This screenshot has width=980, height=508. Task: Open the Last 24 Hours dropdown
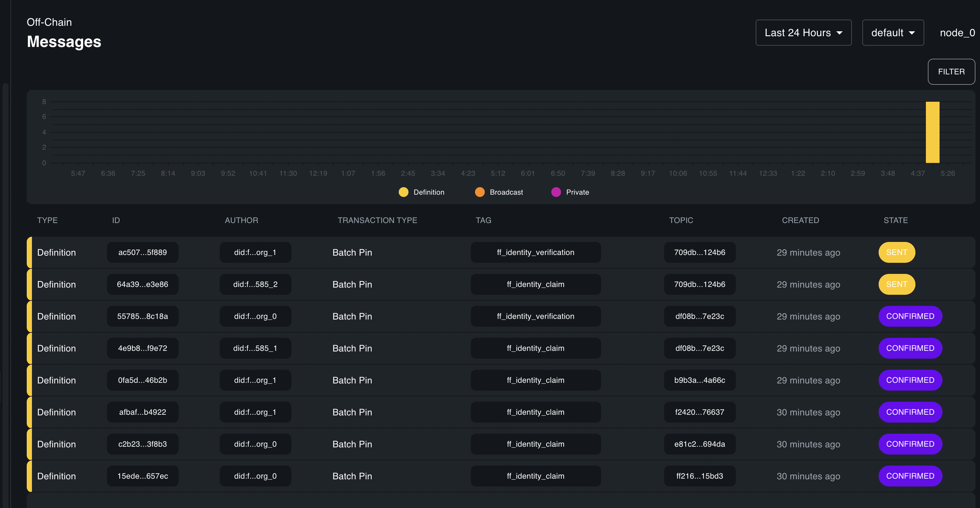[803, 33]
